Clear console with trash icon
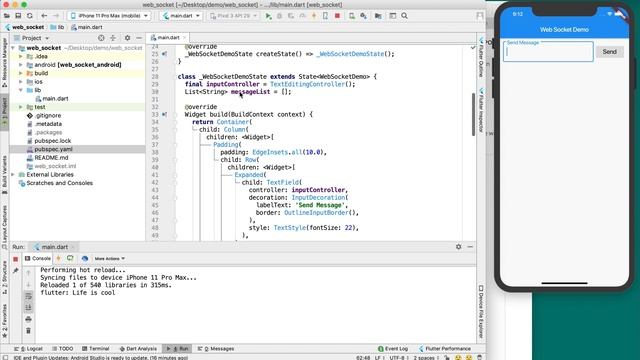The width and height of the screenshot is (640, 360). point(28,331)
